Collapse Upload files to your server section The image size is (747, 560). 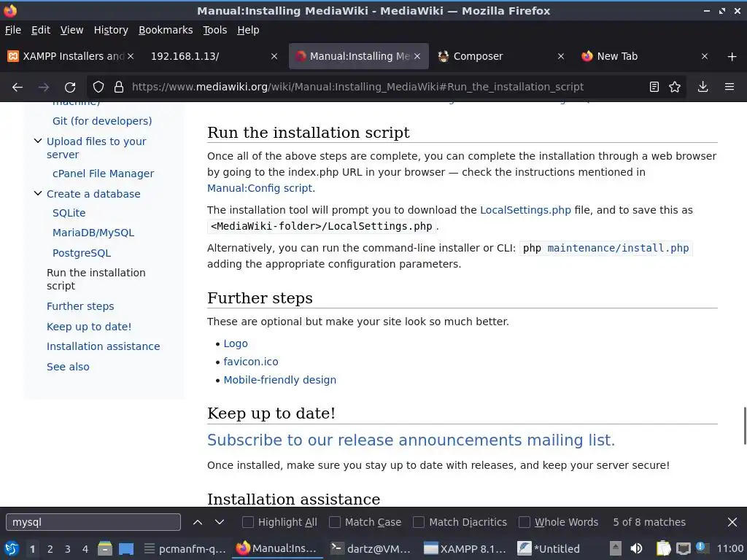click(x=38, y=141)
